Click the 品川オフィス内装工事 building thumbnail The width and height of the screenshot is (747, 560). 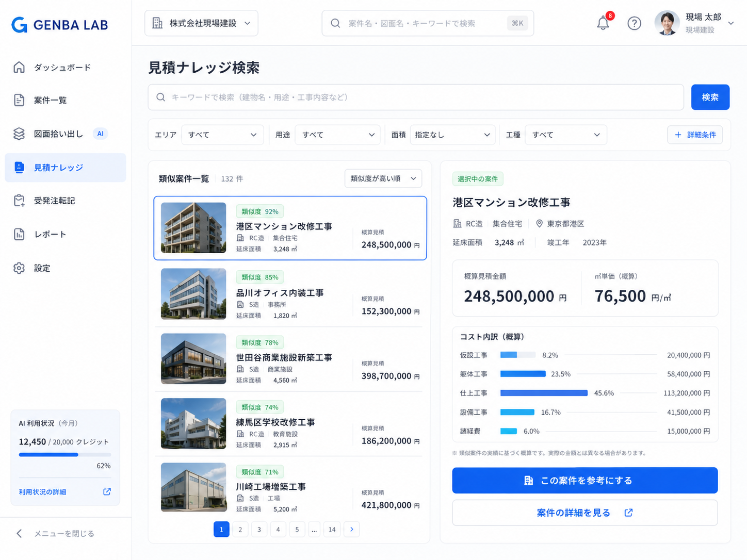coord(193,293)
